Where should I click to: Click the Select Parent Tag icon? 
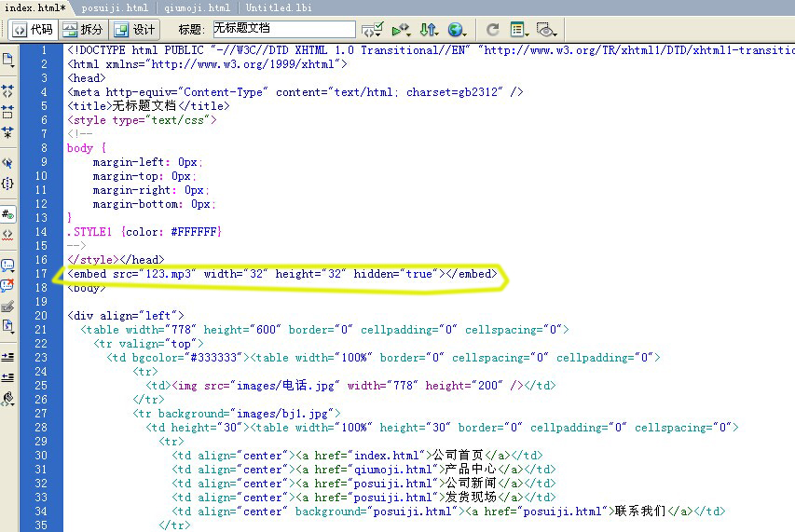[x=7, y=163]
